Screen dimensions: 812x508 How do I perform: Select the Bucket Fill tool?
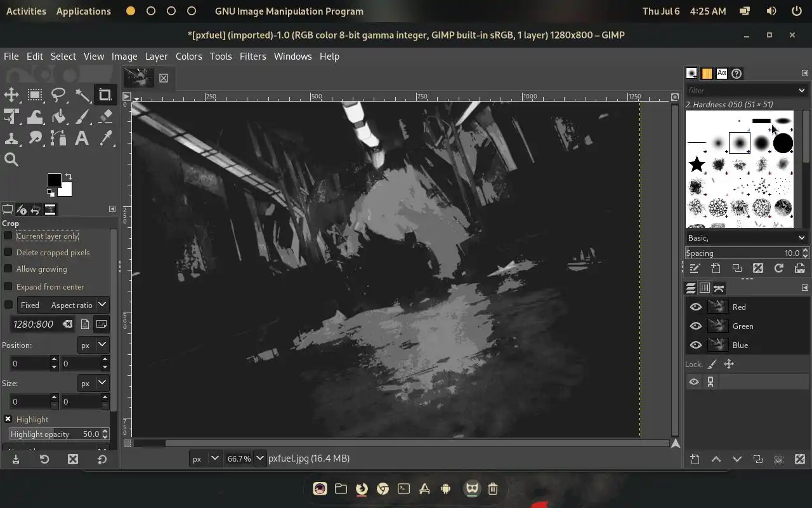[58, 117]
